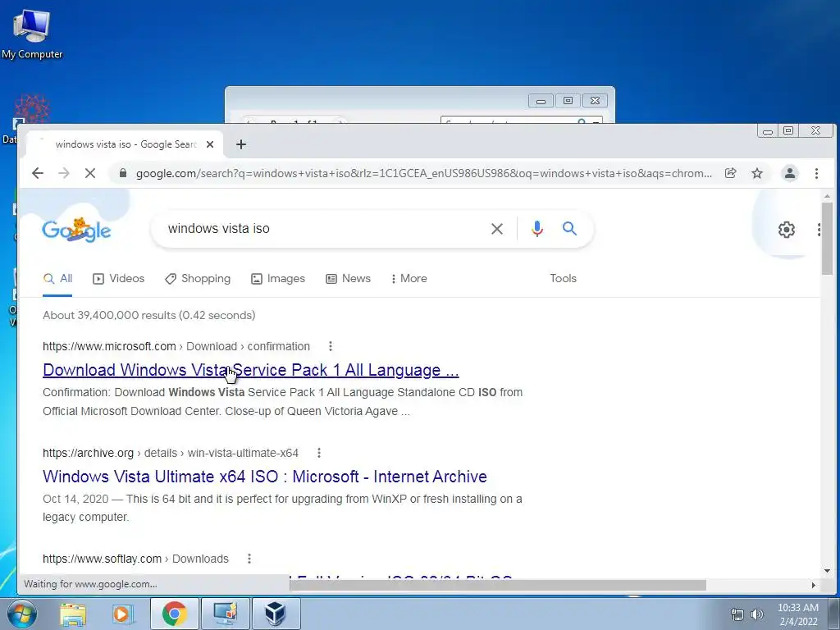The image size is (840, 630).
Task: Click the Chrome address bar URL
Action: pyautogui.click(x=423, y=173)
